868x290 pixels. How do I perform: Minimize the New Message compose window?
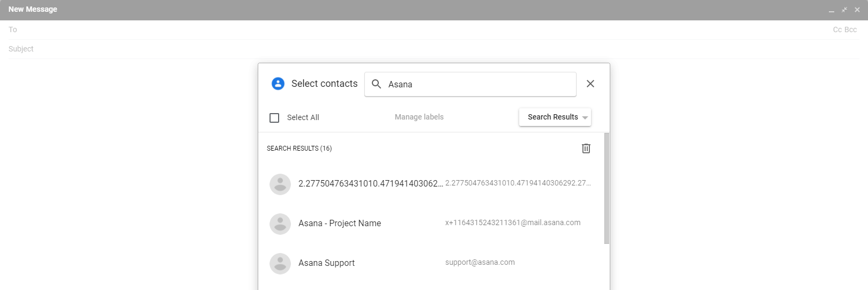(832, 10)
